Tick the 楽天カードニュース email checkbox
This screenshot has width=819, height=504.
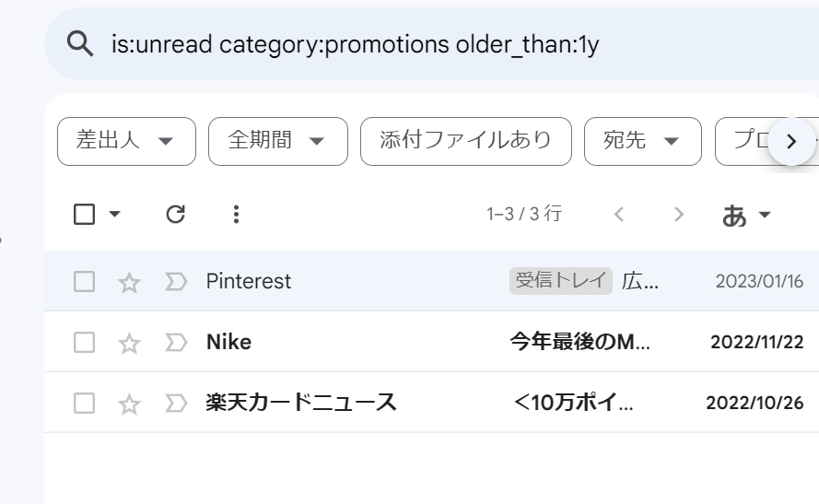point(84,404)
